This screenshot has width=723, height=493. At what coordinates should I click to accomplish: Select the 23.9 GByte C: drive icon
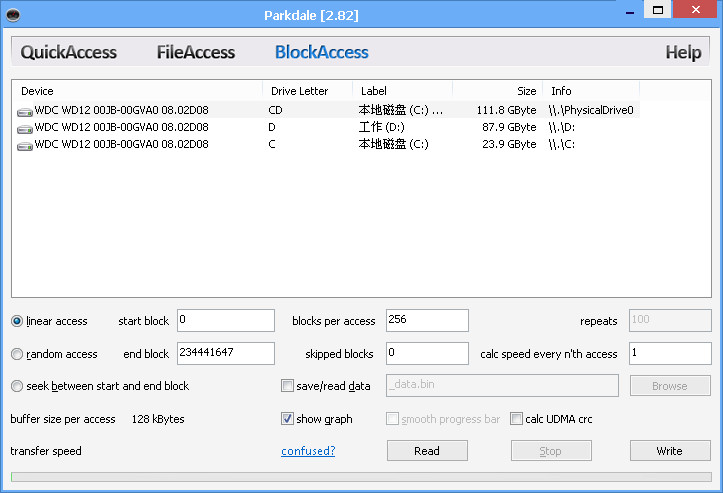click(25, 144)
